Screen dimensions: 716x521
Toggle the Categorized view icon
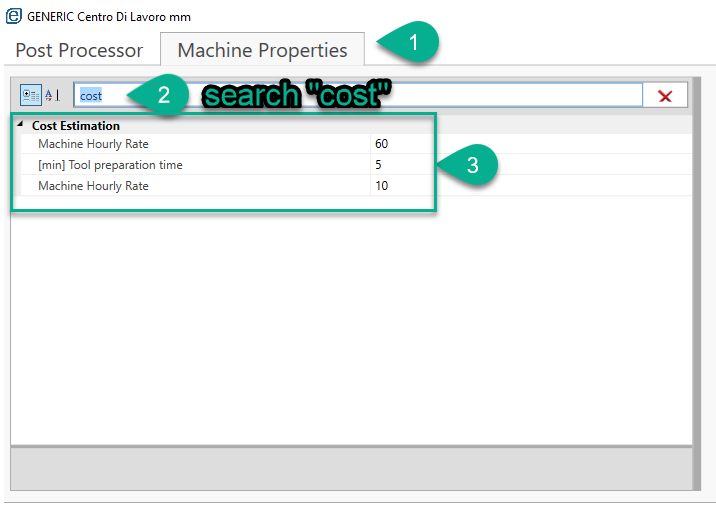click(x=31, y=95)
